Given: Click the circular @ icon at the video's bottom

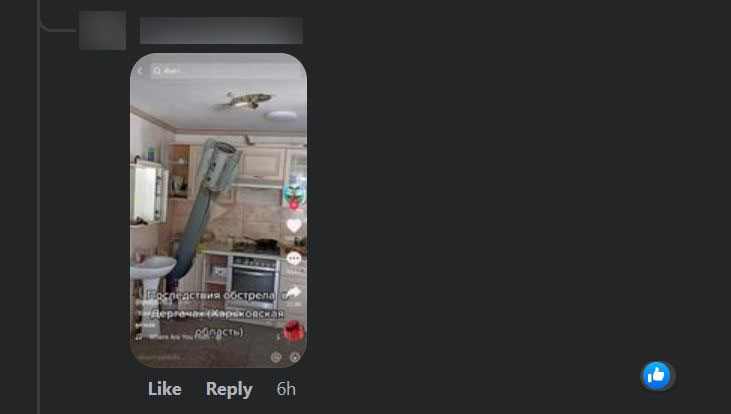Looking at the screenshot, I should click(276, 357).
